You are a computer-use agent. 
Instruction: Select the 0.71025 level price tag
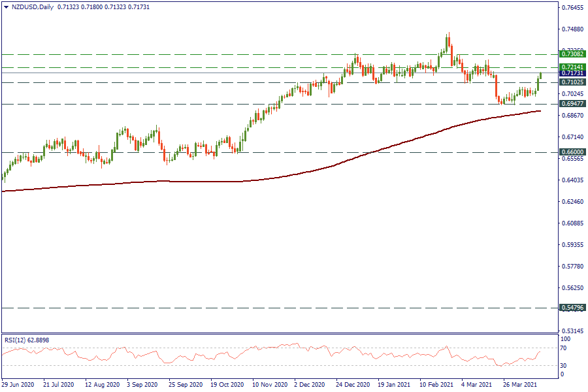(572, 82)
